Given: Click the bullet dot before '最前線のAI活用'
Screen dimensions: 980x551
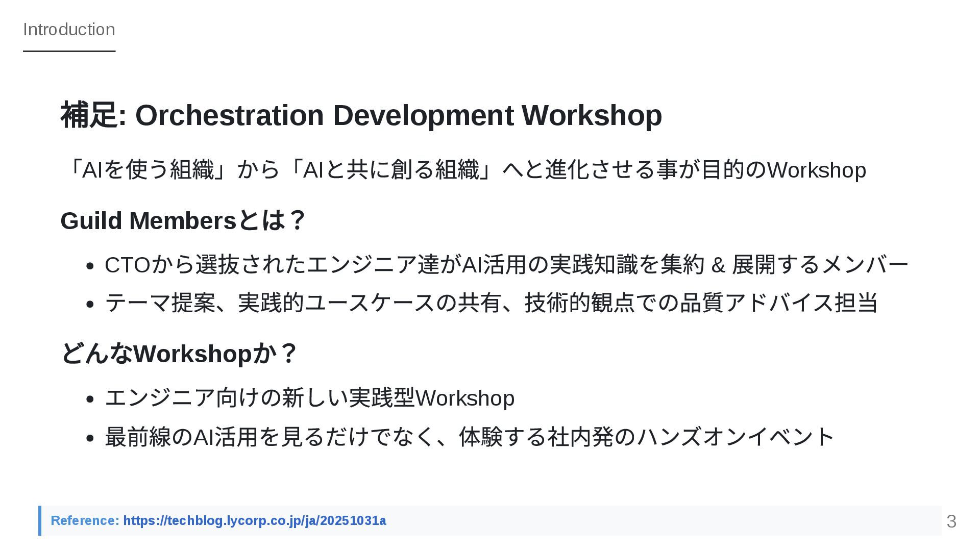Looking at the screenshot, I should tap(90, 438).
